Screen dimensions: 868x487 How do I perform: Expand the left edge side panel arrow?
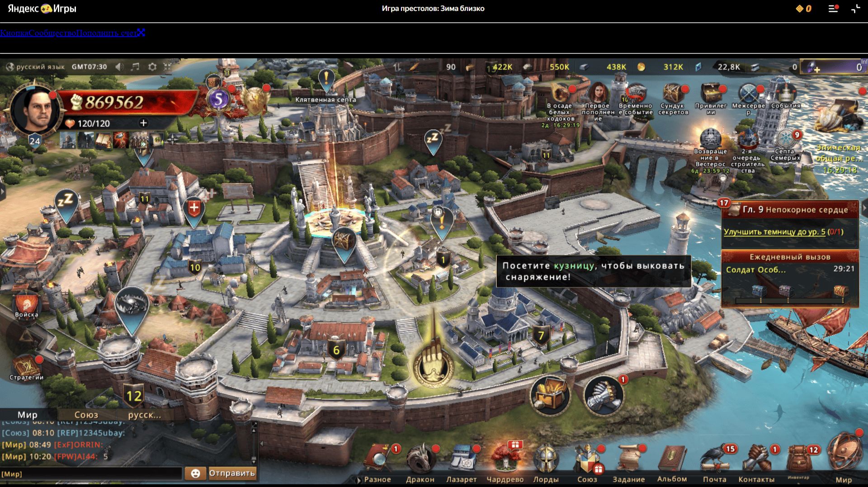point(2,191)
